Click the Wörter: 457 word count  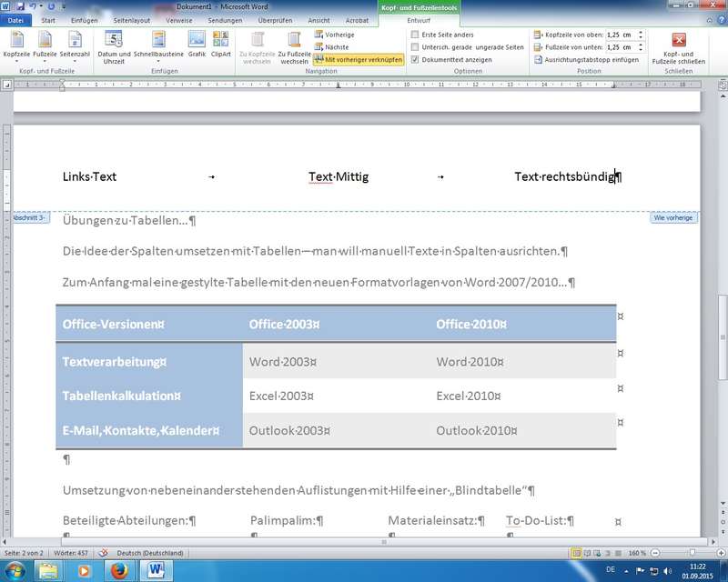[x=71, y=553]
